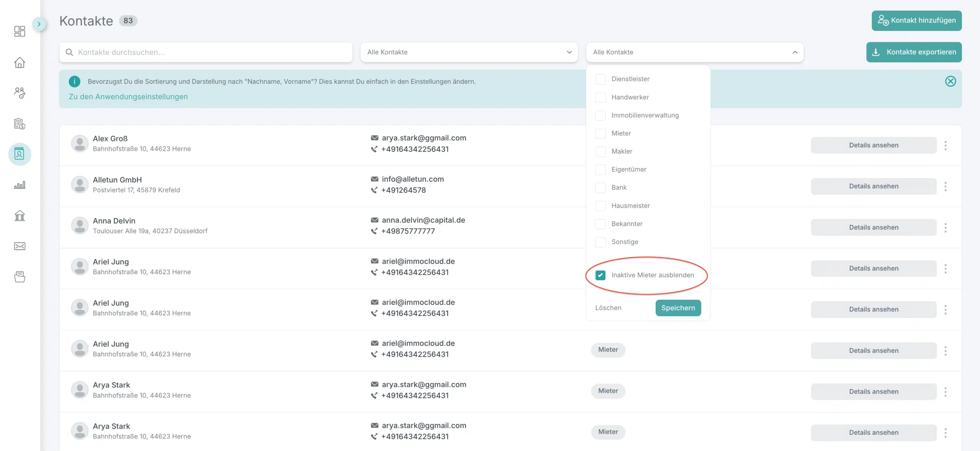Tick the Sonstige checkbox
Viewport: 980px width, 451px height.
[600, 242]
